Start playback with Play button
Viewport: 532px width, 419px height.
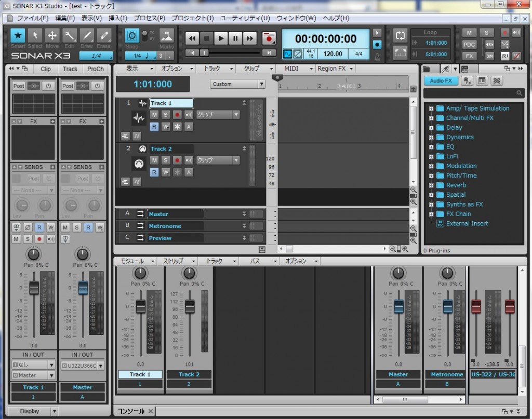click(221, 38)
